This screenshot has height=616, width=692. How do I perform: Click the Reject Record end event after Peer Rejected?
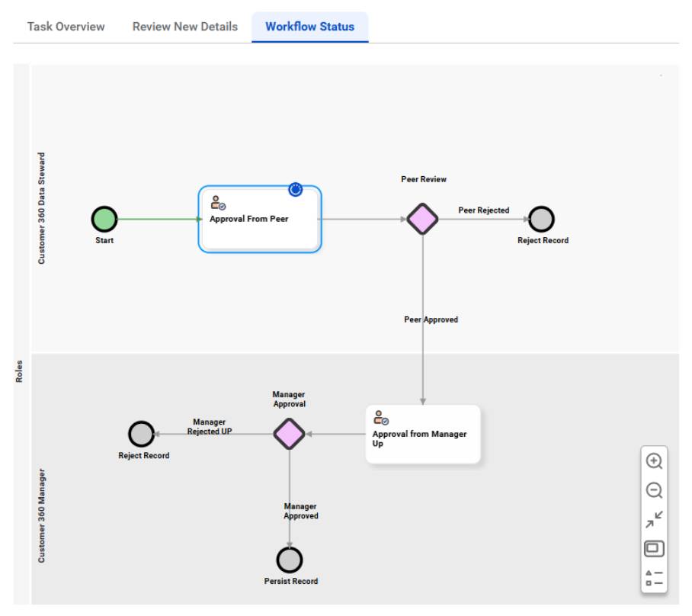(x=542, y=219)
